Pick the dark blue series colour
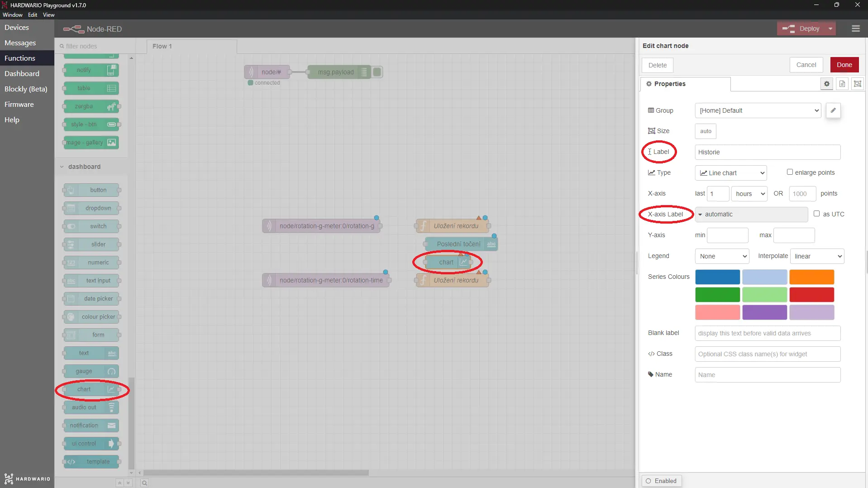 point(717,277)
